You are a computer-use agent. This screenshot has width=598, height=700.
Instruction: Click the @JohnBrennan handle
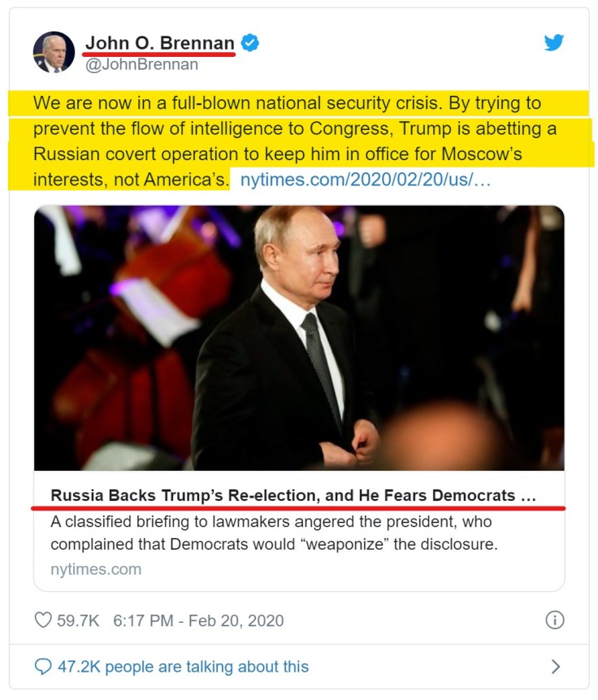pyautogui.click(x=141, y=63)
